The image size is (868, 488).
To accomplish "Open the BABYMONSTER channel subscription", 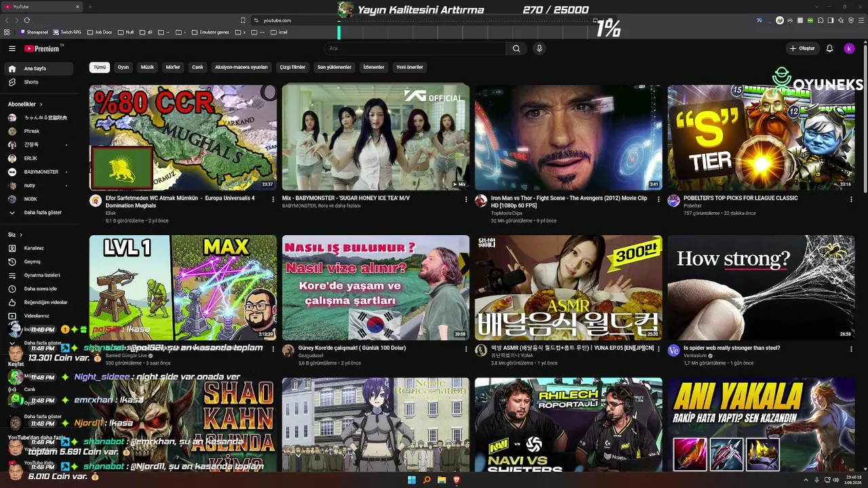I will (39, 171).
